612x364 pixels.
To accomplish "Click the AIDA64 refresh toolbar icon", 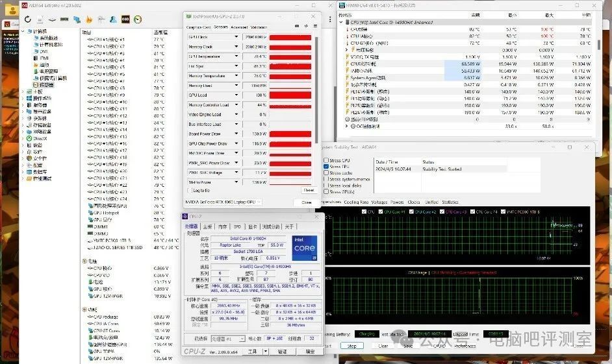I will point(27,19).
